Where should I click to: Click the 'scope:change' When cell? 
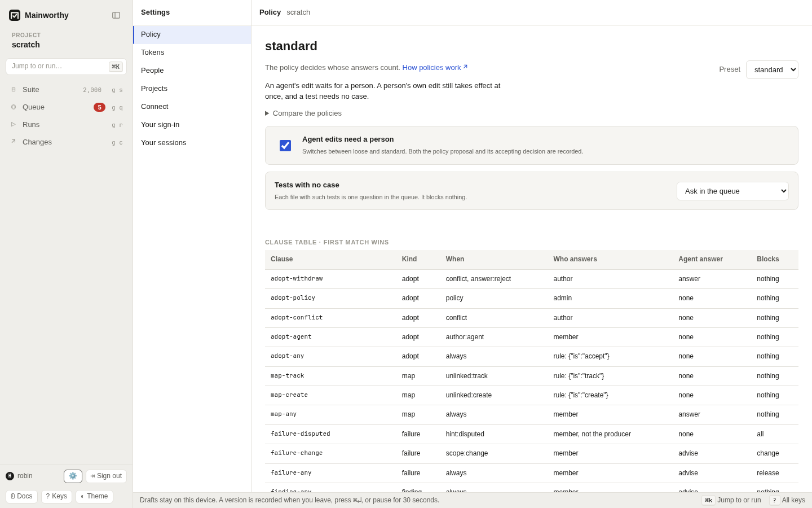pyautogui.click(x=494, y=453)
